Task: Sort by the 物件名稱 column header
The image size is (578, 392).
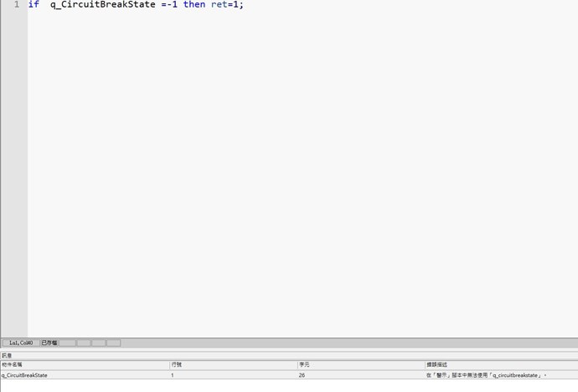Action: click(13, 364)
